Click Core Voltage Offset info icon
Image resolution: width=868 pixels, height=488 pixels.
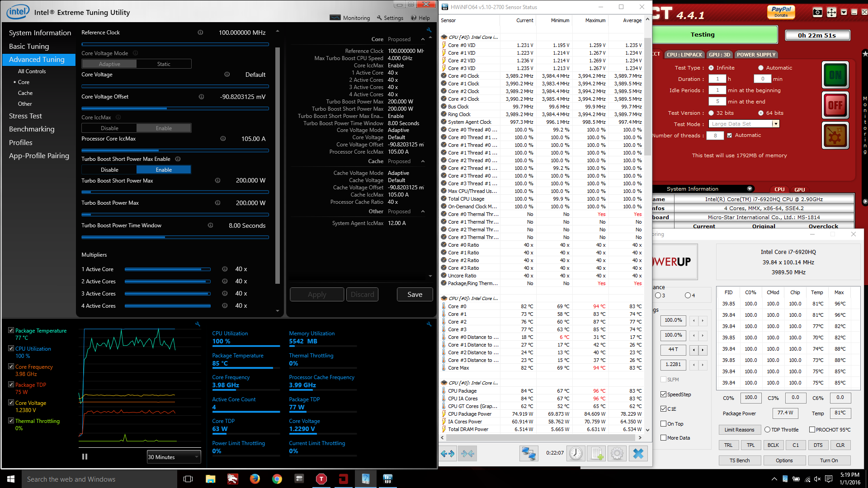pyautogui.click(x=201, y=97)
